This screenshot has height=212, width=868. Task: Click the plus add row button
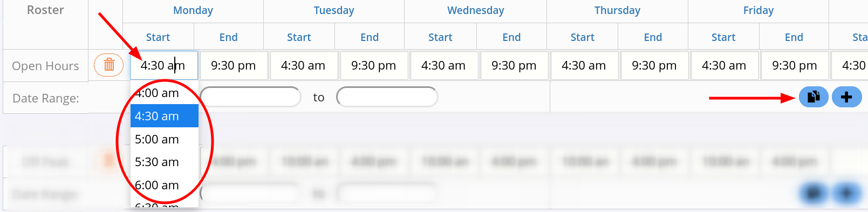point(846,97)
